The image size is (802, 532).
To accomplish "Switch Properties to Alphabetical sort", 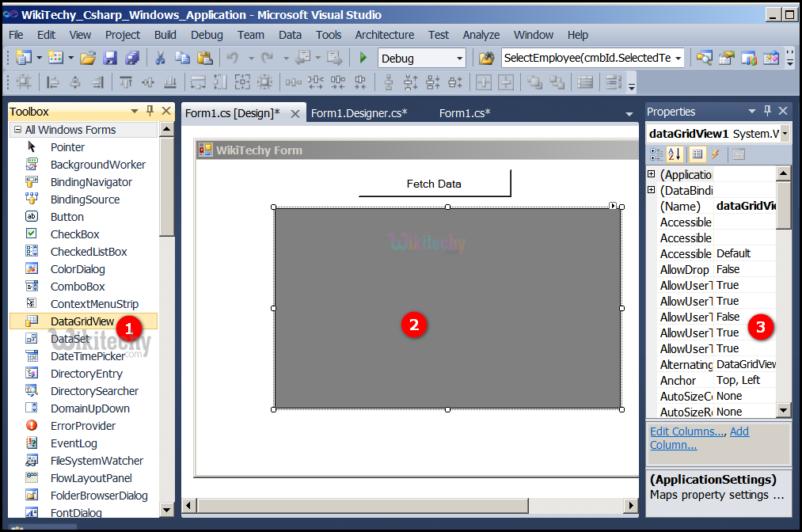I will point(675,154).
